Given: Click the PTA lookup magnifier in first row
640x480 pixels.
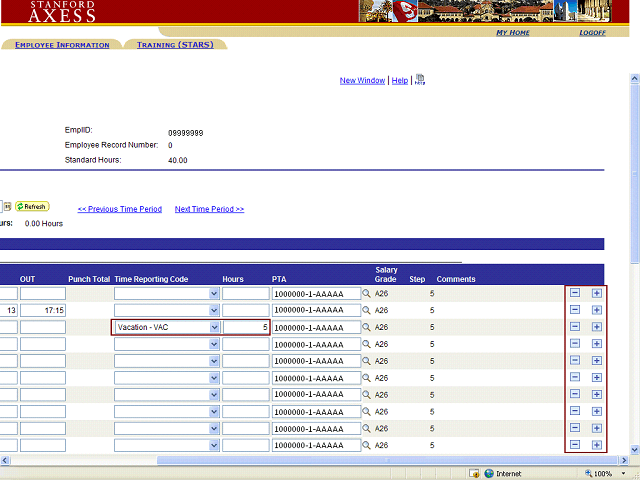Looking at the screenshot, I should [367, 294].
